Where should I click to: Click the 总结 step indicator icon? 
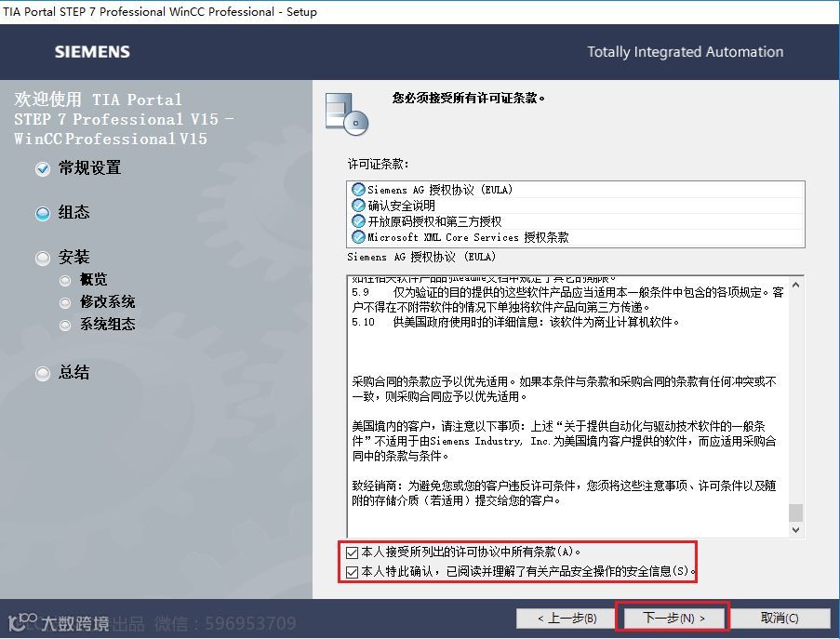click(43, 373)
